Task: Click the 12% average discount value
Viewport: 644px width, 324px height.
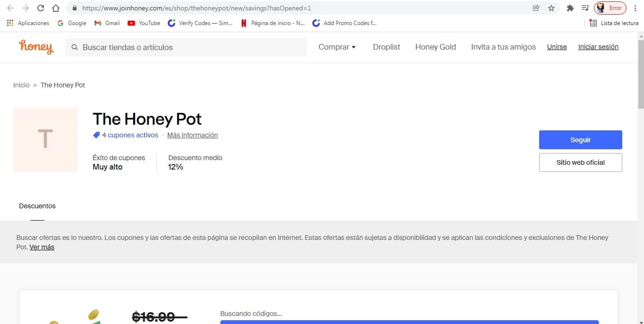Action: pos(176,167)
